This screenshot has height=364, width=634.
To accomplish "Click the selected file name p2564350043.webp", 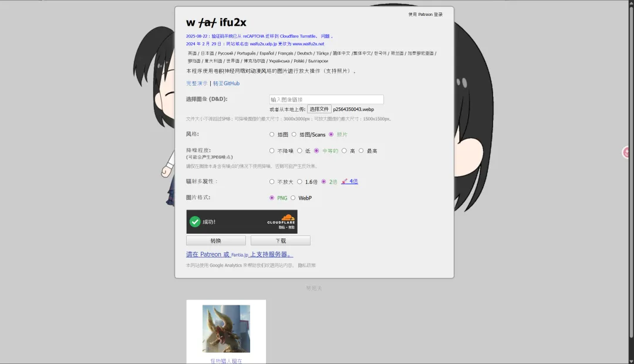I will pos(353,109).
